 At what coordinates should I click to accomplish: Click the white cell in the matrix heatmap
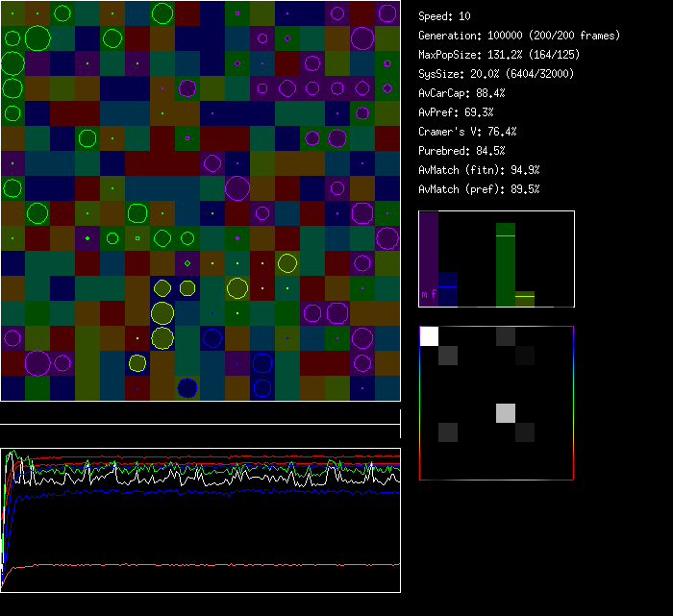click(429, 335)
